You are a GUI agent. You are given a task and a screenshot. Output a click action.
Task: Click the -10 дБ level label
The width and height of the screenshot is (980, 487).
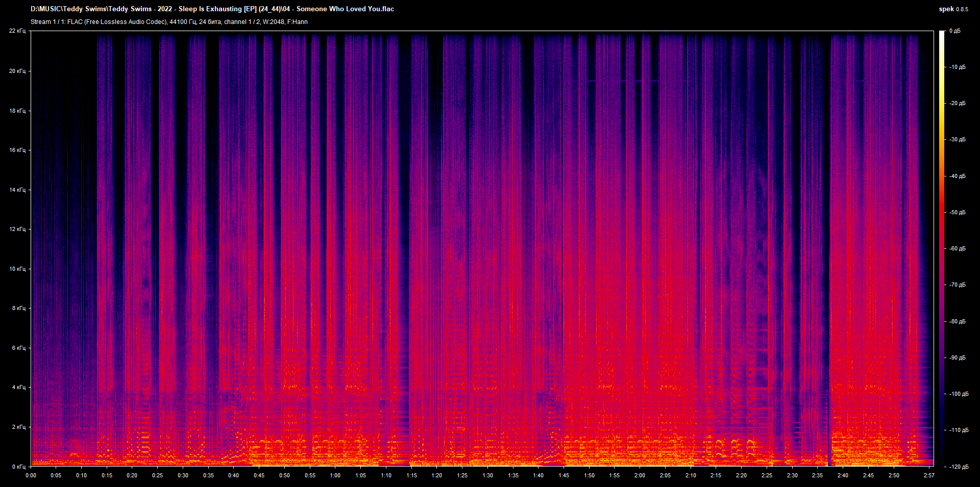click(x=958, y=67)
